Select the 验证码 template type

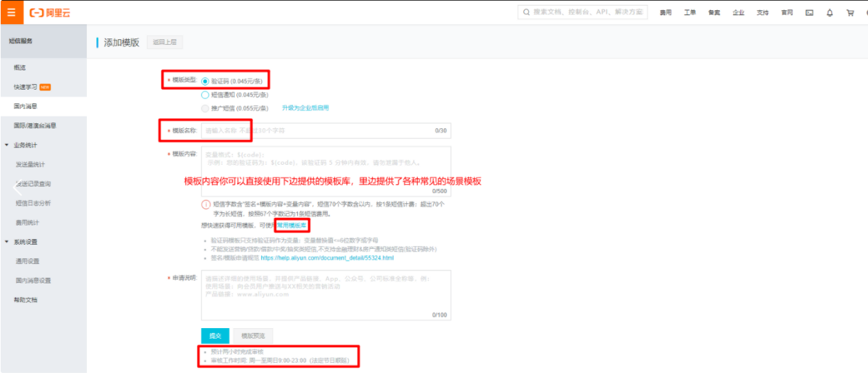point(205,81)
